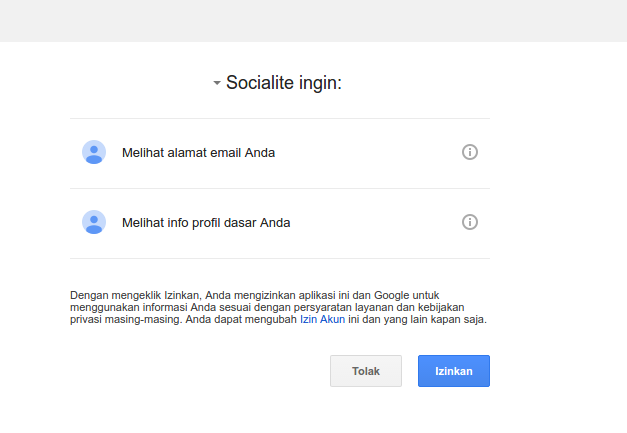Select the 'Melihat info profil dasar Anda' text
Screen dimensions: 627x433
click(x=206, y=223)
